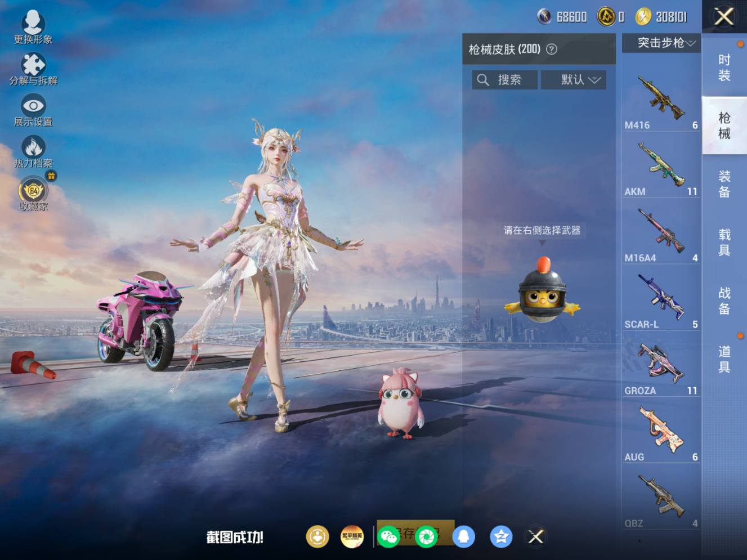
Task: Share screenshot to QQ penguin icon
Action: click(463, 537)
